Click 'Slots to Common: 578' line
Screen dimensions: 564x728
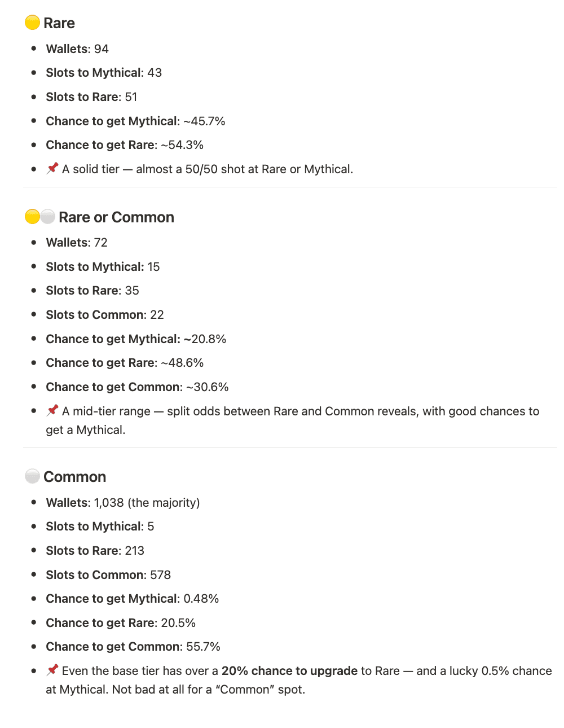[x=108, y=575]
